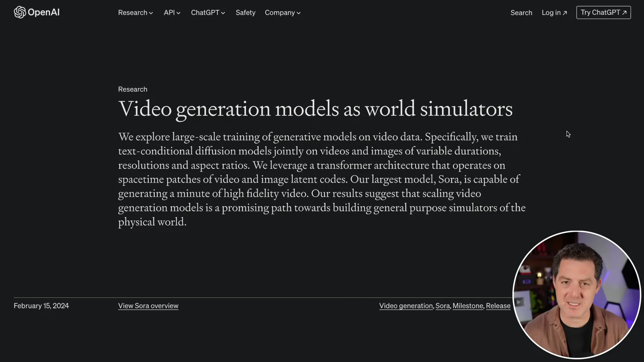Image resolution: width=644 pixels, height=362 pixels.
Task: Expand the ChatGPT navigation dropdown
Action: click(208, 12)
